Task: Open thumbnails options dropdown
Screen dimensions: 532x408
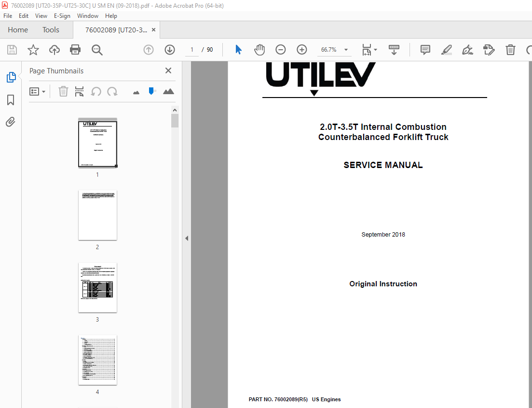Action: (37, 92)
